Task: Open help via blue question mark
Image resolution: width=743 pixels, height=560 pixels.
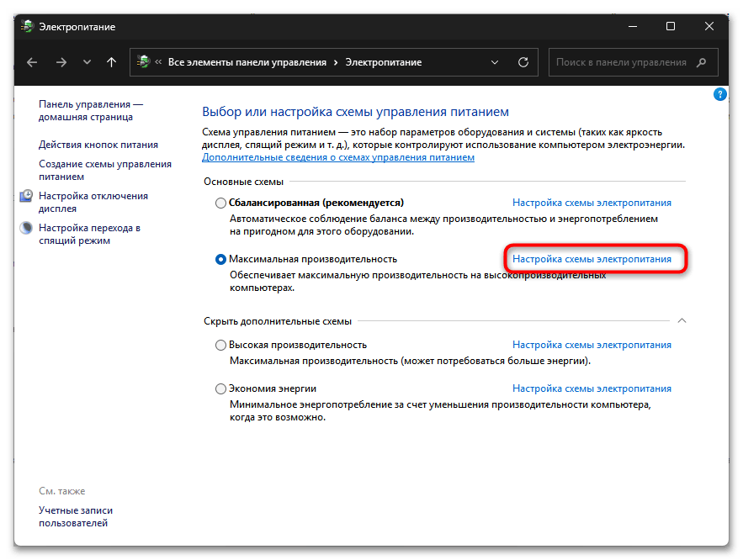Action: (719, 94)
